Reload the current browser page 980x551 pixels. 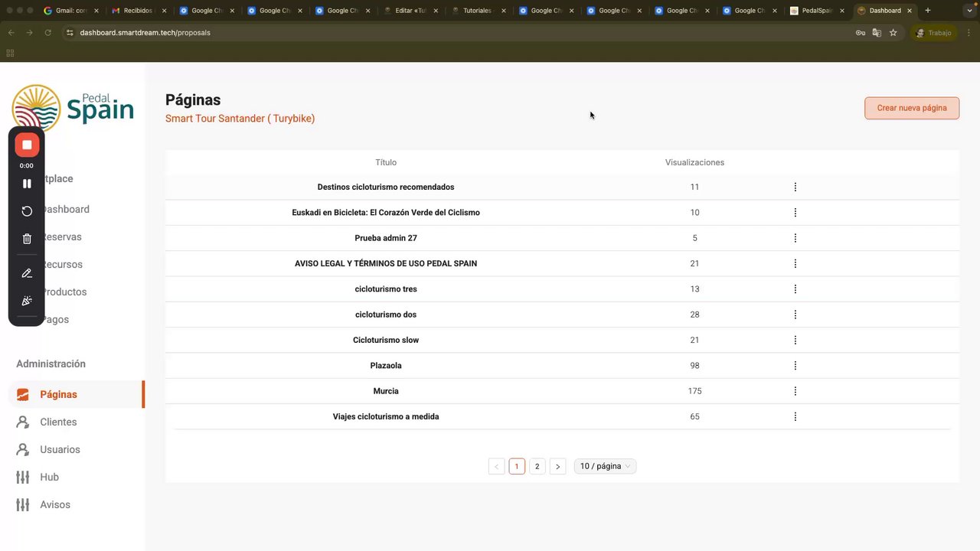pyautogui.click(x=48, y=33)
